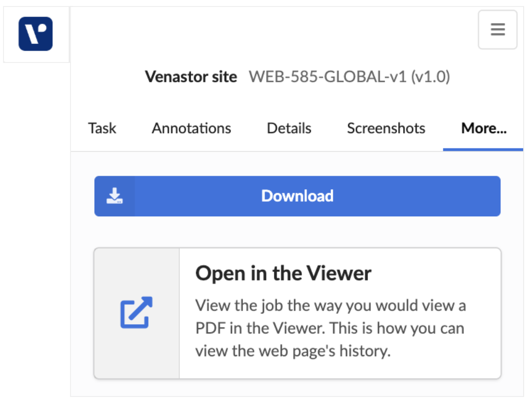Open the job via 'Open in the Viewer' heading

[x=283, y=273]
